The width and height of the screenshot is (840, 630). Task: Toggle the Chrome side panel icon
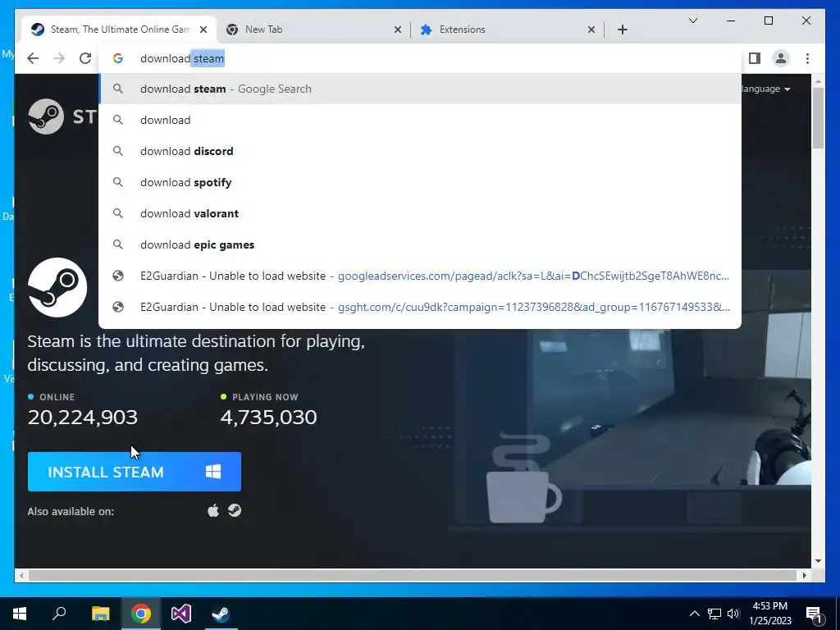755,58
